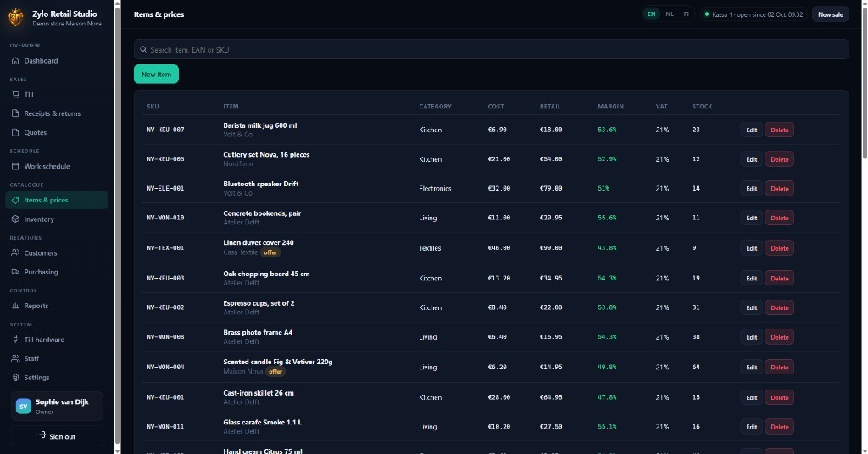868x454 pixels.
Task: Open the Purchasing page
Action: 57,272
